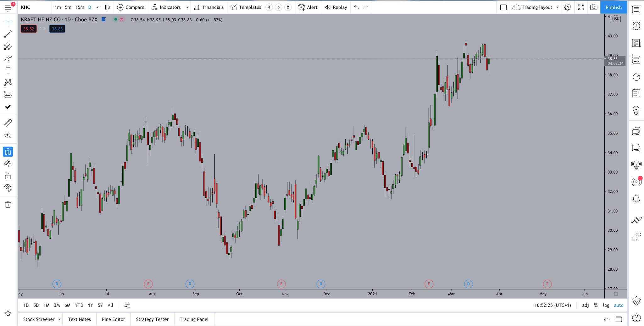Redo the chart action
This screenshot has height=326, width=644.
tap(366, 7)
